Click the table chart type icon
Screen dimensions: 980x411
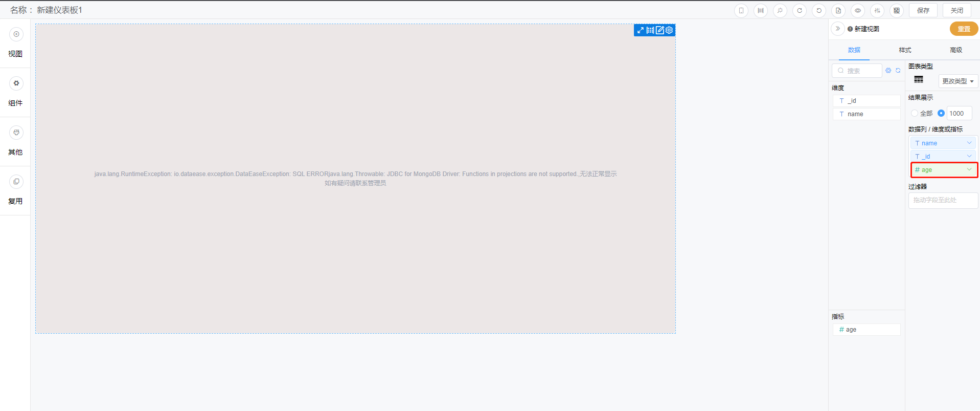pyautogui.click(x=919, y=79)
